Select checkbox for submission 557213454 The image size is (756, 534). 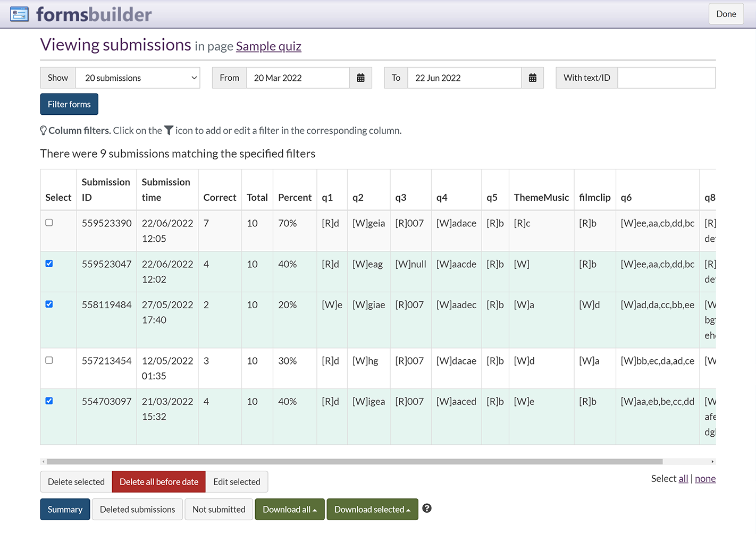click(49, 360)
